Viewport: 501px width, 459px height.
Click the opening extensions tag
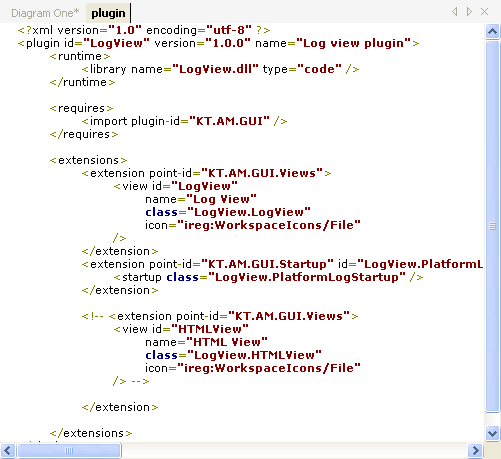[89, 160]
